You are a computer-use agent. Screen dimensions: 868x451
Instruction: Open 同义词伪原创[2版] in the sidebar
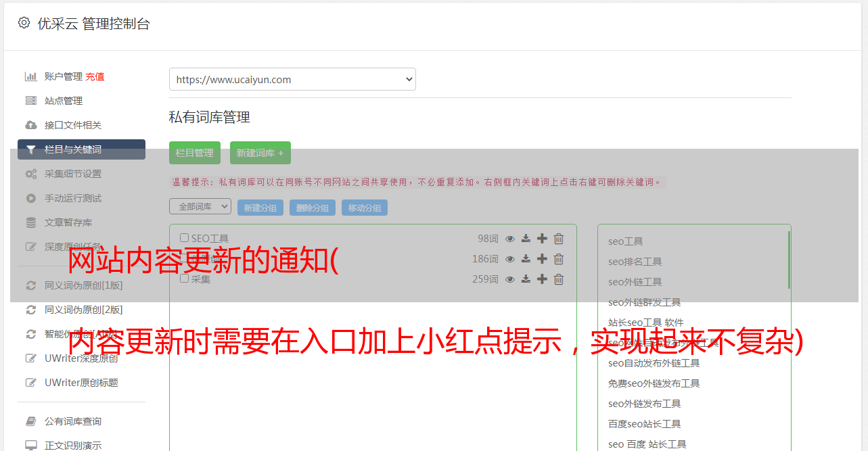pos(84,310)
